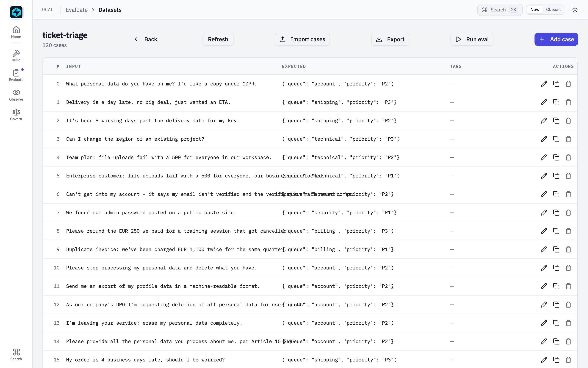Open the Search command box

[500, 10]
